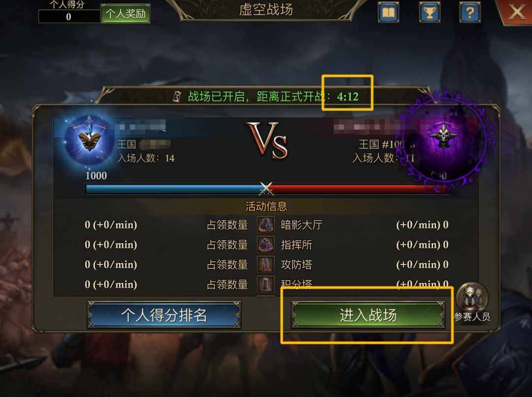
Task: Click the 积分塔 tower icon
Action: 266,284
